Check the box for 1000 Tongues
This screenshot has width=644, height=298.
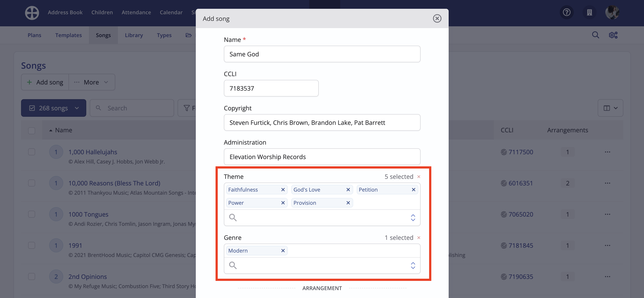pos(32,214)
